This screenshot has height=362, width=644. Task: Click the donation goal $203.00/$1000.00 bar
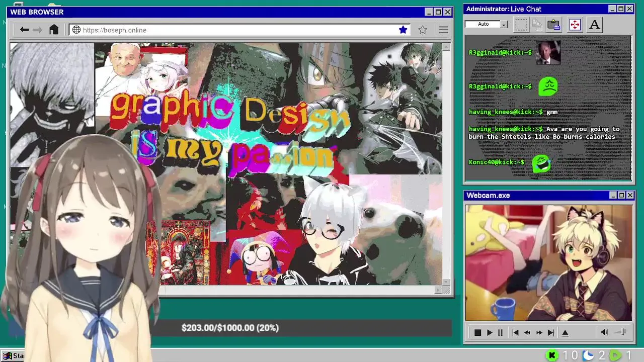(230, 328)
